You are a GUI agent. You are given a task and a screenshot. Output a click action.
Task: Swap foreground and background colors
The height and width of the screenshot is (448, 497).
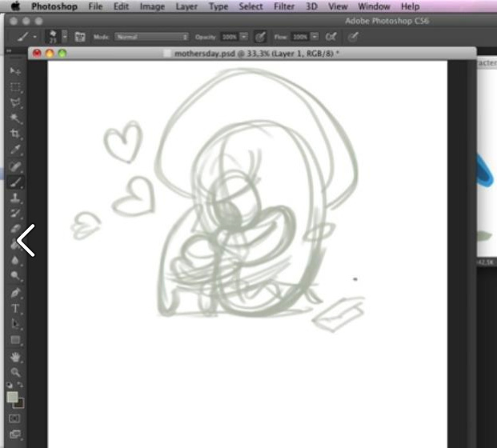coord(20,385)
